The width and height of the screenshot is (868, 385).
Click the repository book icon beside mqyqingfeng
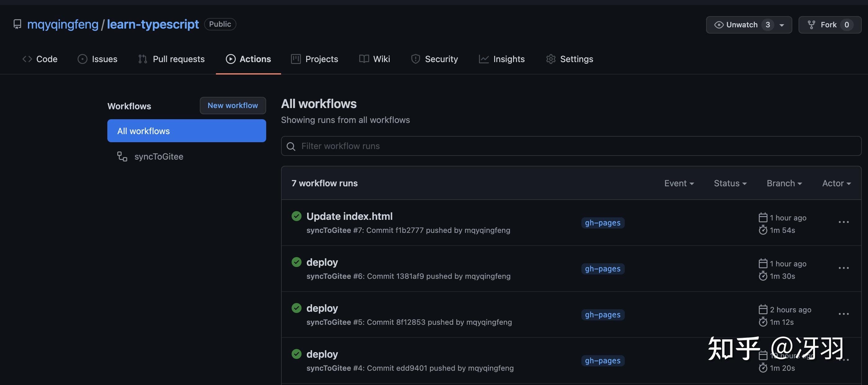[x=17, y=24]
